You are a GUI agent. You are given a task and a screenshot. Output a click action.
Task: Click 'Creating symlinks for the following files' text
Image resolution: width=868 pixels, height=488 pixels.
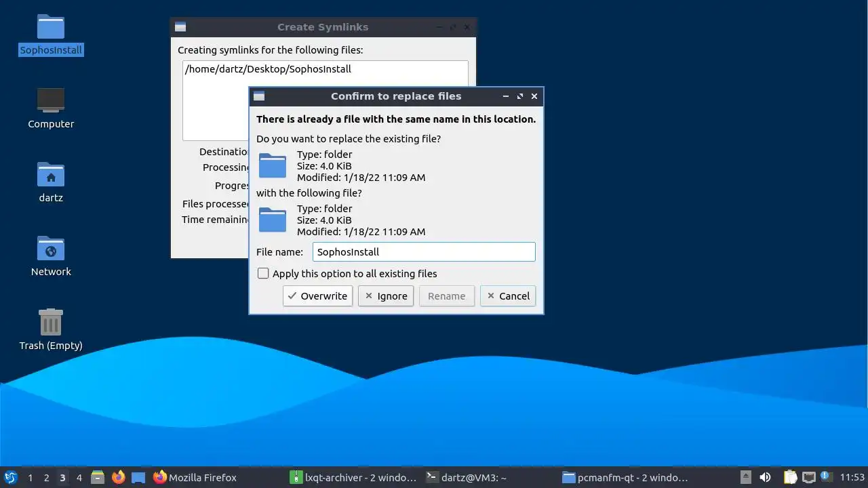click(x=270, y=50)
